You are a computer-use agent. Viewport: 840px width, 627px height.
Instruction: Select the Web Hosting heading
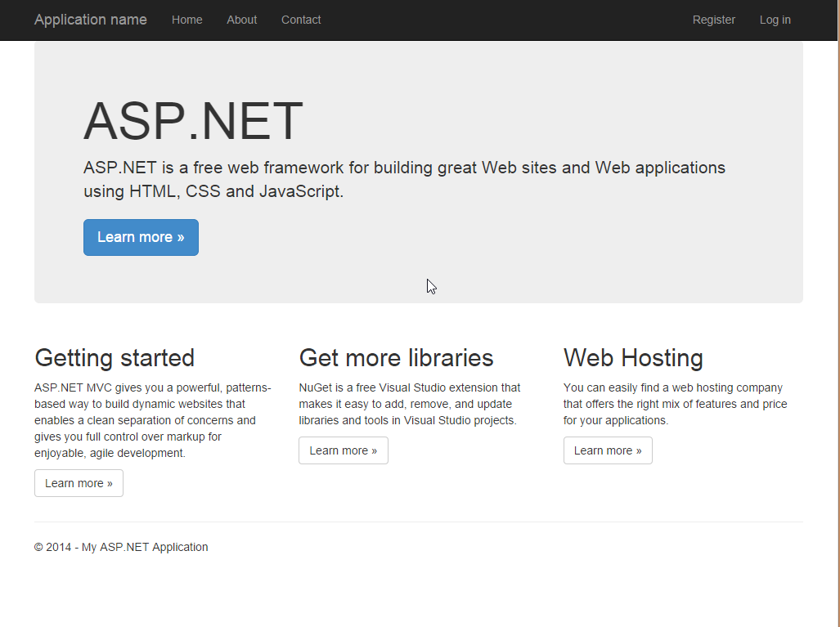(633, 357)
